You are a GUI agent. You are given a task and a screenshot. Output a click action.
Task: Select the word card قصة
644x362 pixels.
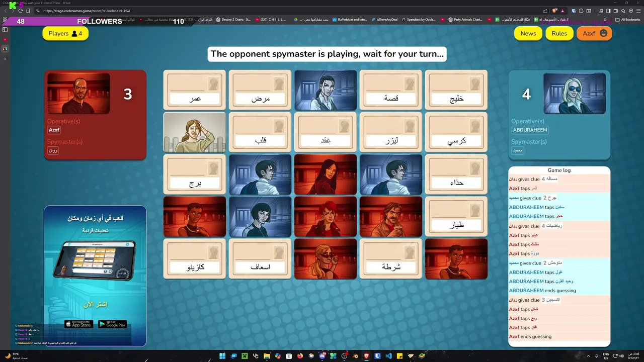click(x=391, y=90)
